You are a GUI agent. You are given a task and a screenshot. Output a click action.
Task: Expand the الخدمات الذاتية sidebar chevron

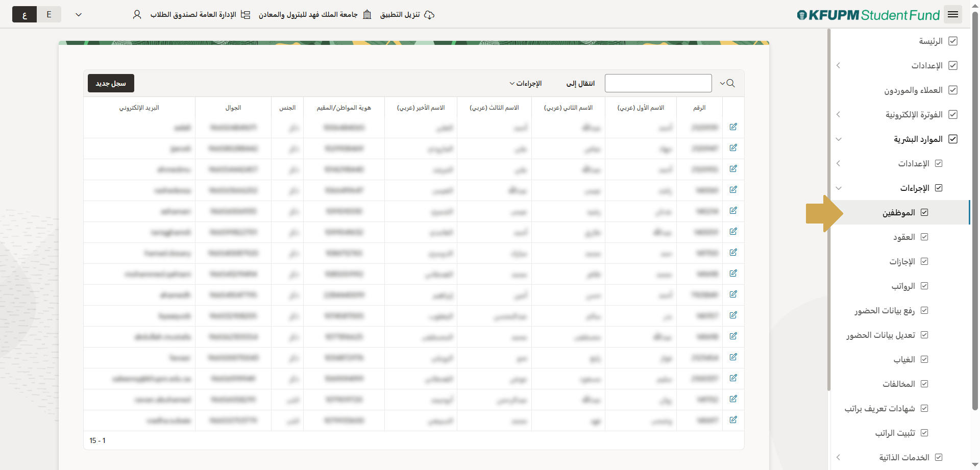[838, 457]
